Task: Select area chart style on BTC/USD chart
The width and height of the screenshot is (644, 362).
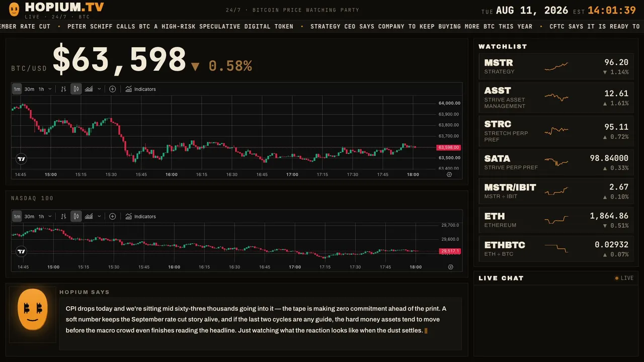Action: (x=89, y=89)
